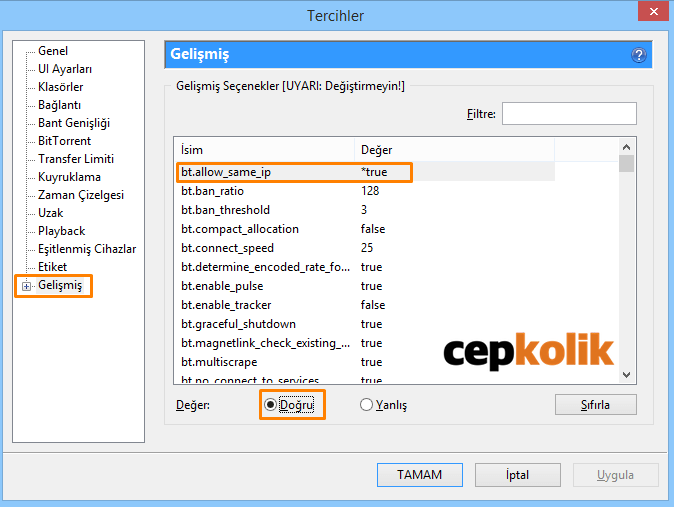Open the Eşitlenmiş Cihazlar section
The height and width of the screenshot is (507, 674).
87,249
